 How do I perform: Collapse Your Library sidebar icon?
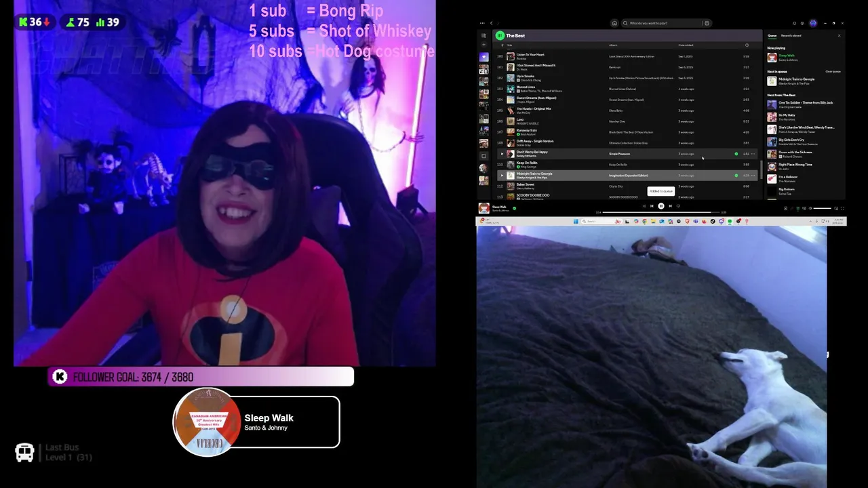tap(484, 35)
